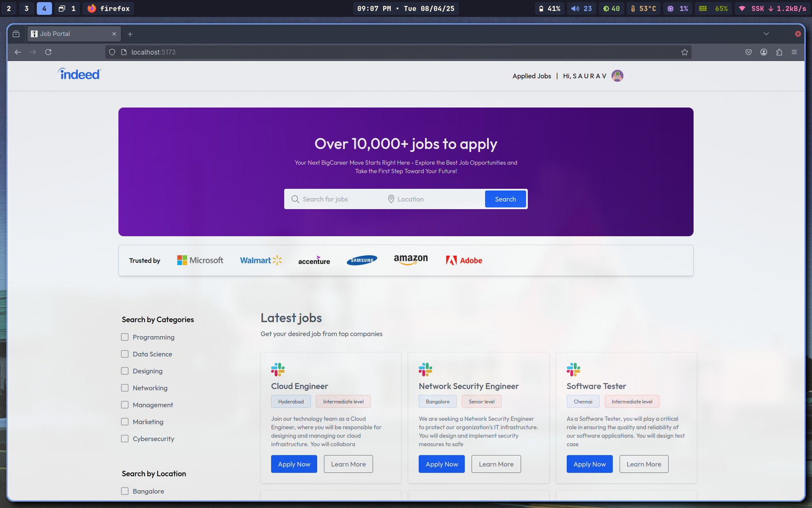Click the Microsoft logo in Trusted by section
Viewport: 812px width, 508px height.
(200, 260)
